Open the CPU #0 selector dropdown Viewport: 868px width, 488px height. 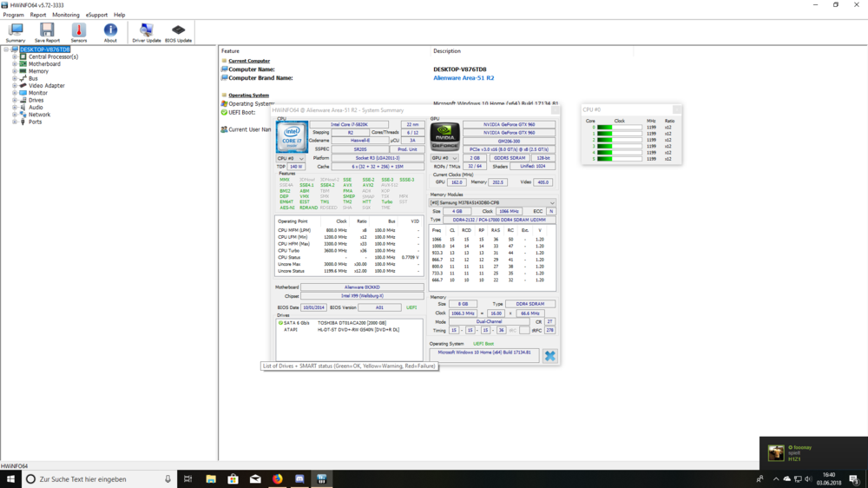291,159
